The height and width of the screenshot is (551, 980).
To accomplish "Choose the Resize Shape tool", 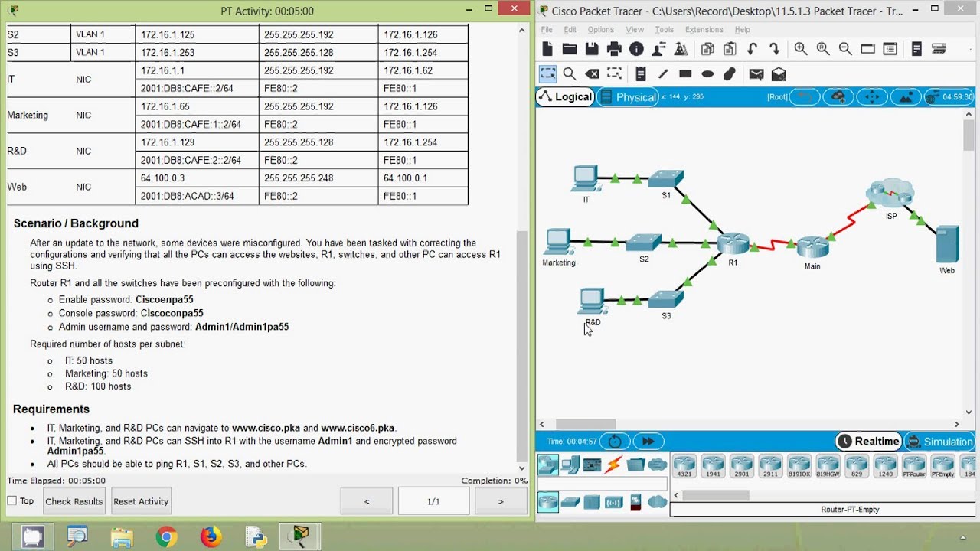I will click(614, 74).
